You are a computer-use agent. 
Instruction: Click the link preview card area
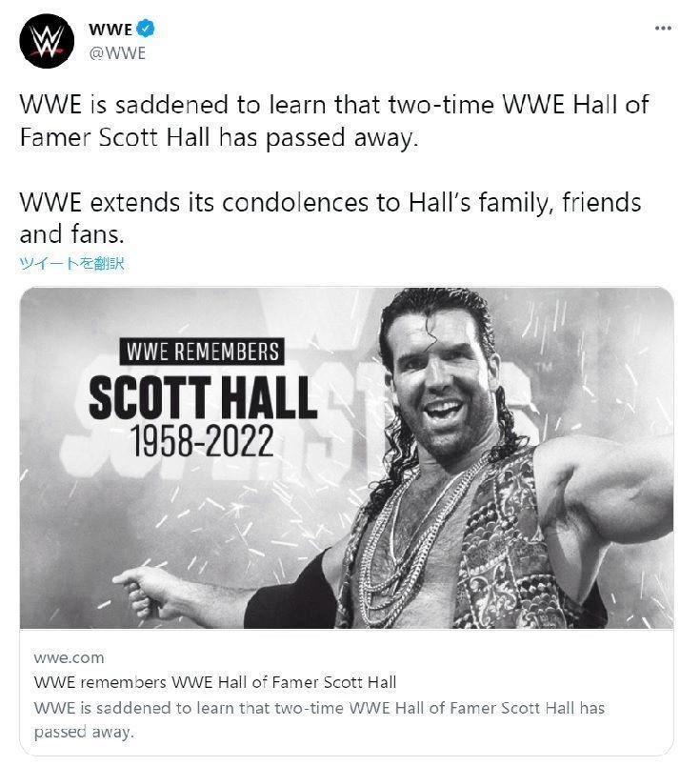point(350,686)
